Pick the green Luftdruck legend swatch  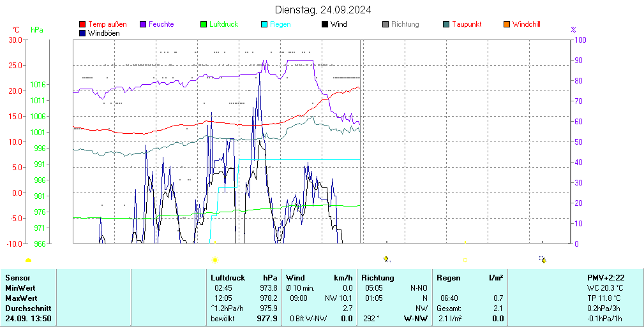click(x=204, y=24)
